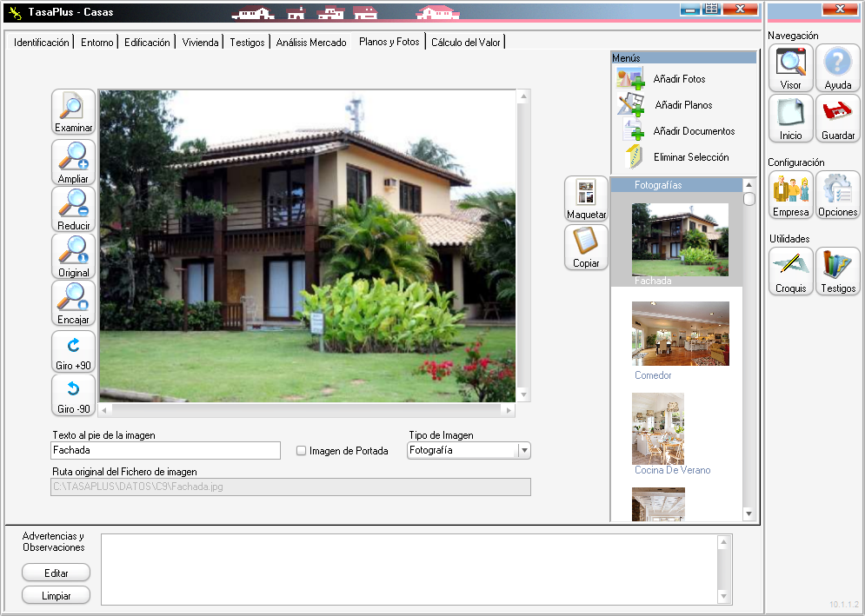Expand the Tipo de Imagen dropdown
Image resolution: width=865 pixels, height=616 pixels.
tap(523, 451)
